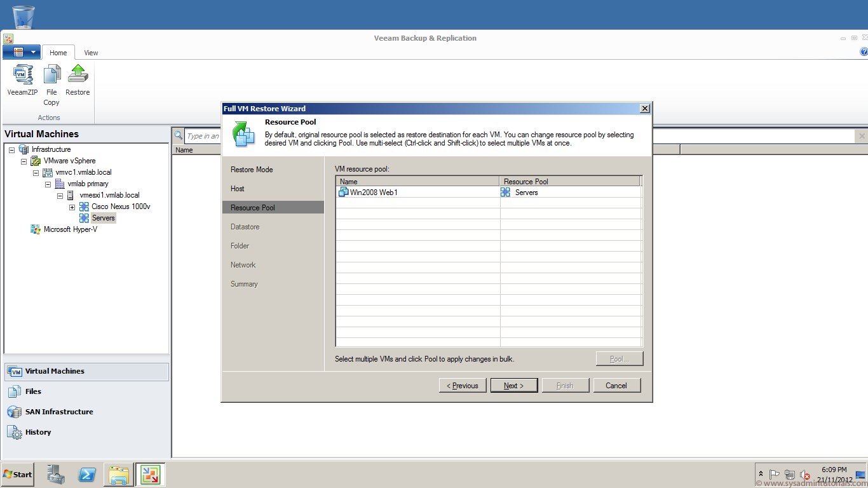868x488 pixels.
Task: Open the SAN Infrastructure pane
Action: coord(86,412)
